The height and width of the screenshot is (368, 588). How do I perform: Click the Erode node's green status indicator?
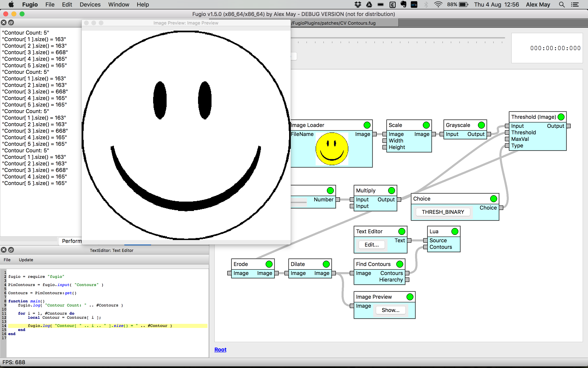click(269, 264)
